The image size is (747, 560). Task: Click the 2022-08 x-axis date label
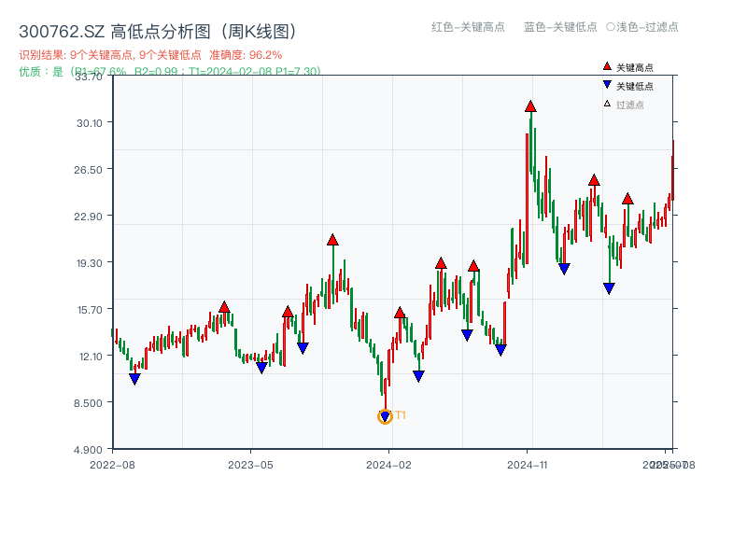pyautogui.click(x=112, y=465)
